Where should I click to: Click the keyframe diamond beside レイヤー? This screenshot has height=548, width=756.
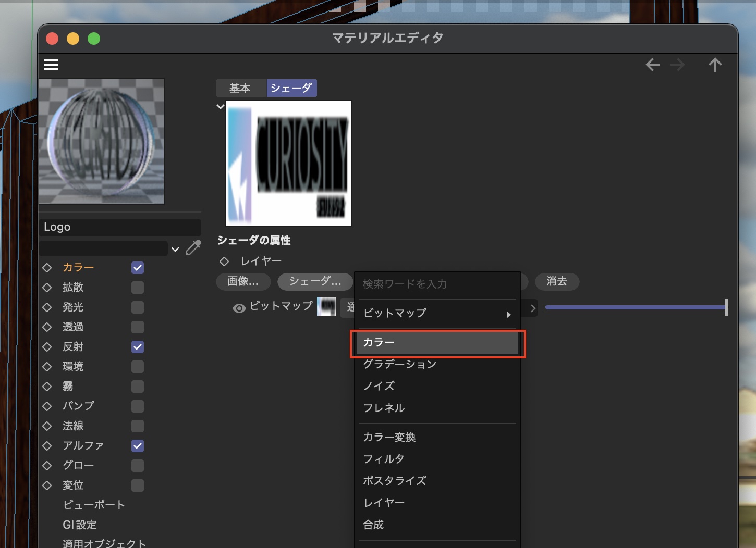(x=224, y=261)
